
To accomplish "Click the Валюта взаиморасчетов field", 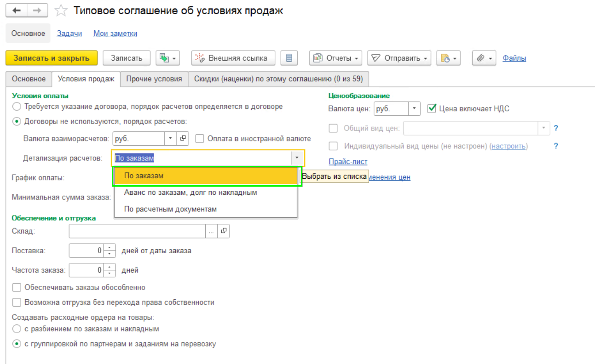I will 139,138.
